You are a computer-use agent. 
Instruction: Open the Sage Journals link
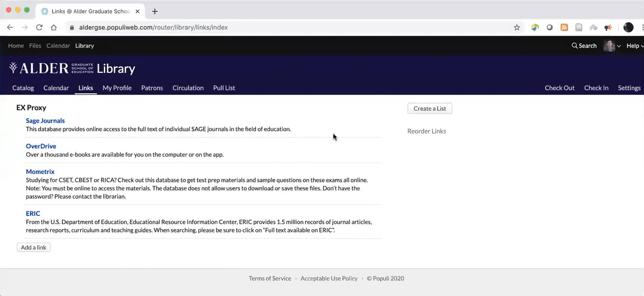(45, 121)
